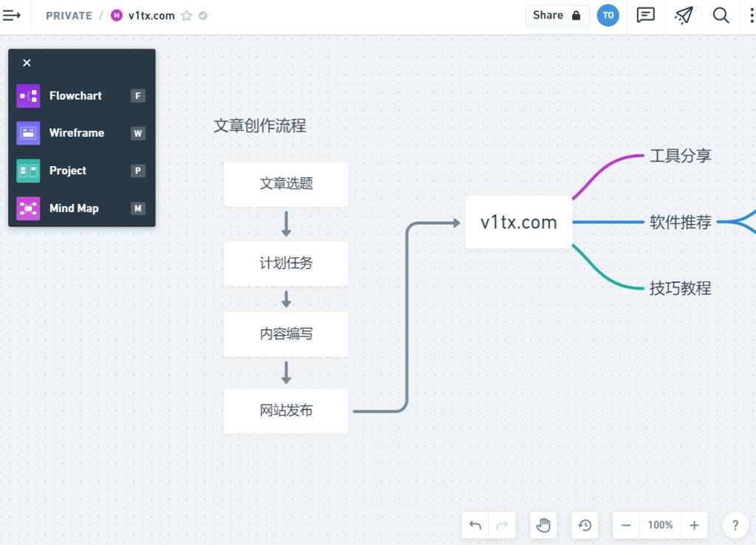Select Wireframe from the insert menu

pos(82,133)
